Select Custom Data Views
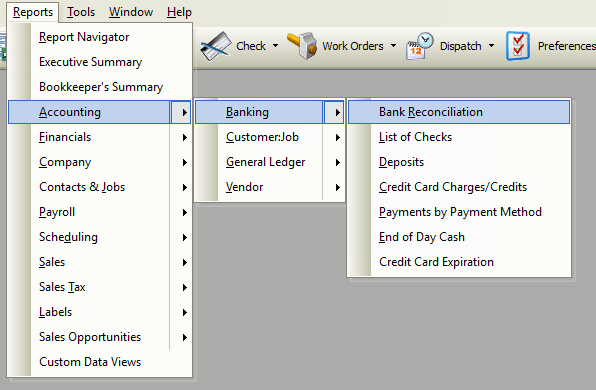Image resolution: width=596 pixels, height=390 pixels. [x=100, y=362]
